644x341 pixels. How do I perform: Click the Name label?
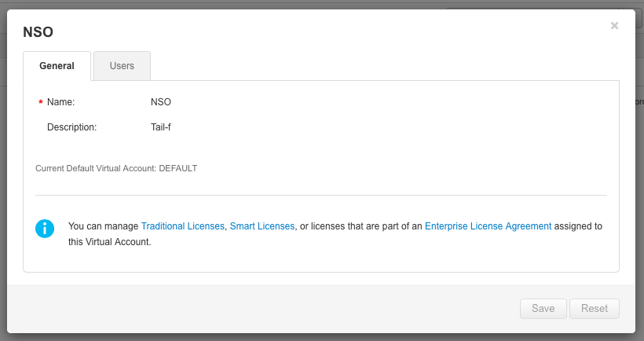pyautogui.click(x=60, y=102)
